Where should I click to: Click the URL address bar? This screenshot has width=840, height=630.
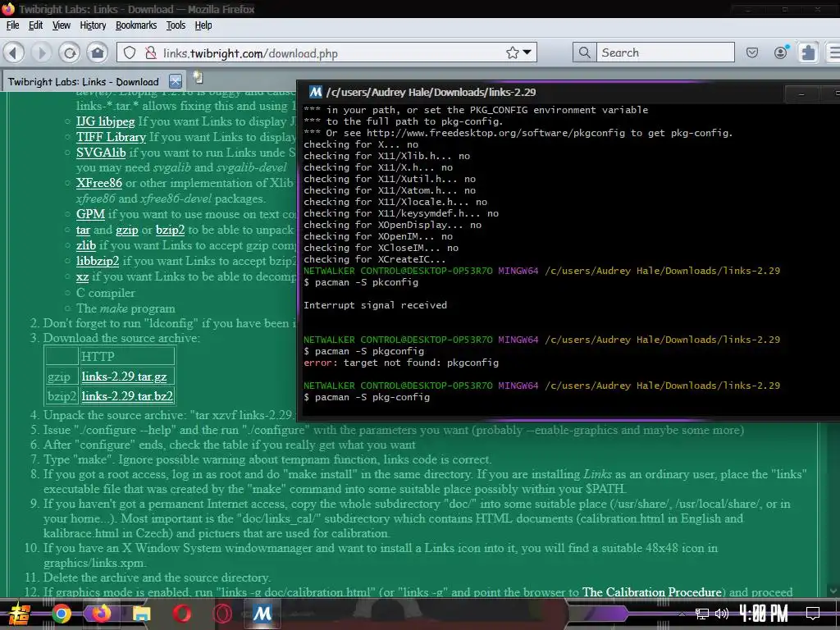(x=326, y=52)
